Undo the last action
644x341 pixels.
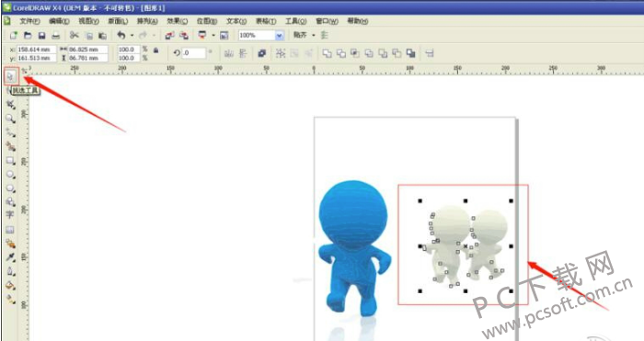click(121, 36)
